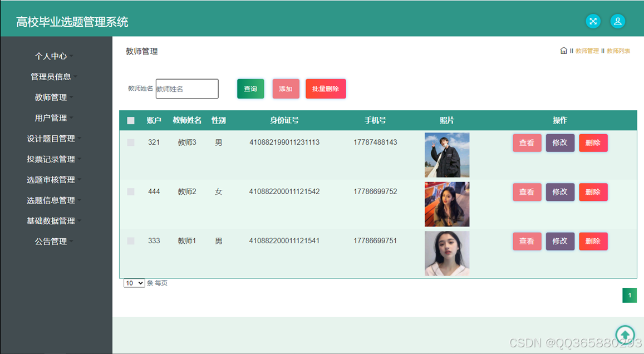The height and width of the screenshot is (354, 644).
Task: Click the green 查询 search button
Action: coord(250,88)
